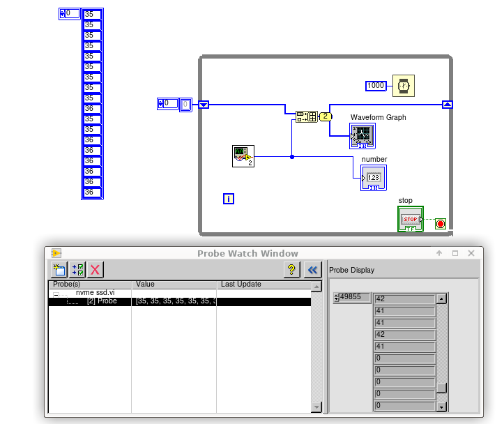The image size is (504, 424).
Task: Click the Last Update column header
Action: click(x=264, y=285)
